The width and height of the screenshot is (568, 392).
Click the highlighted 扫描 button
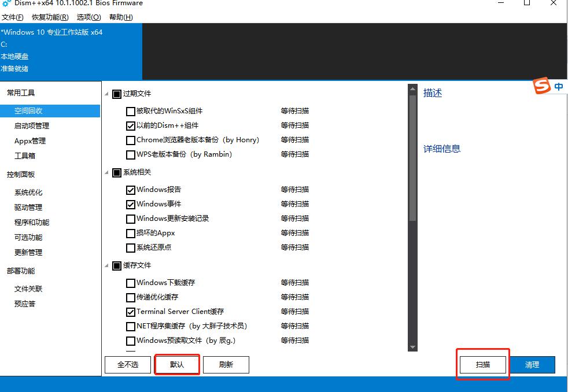tap(482, 365)
